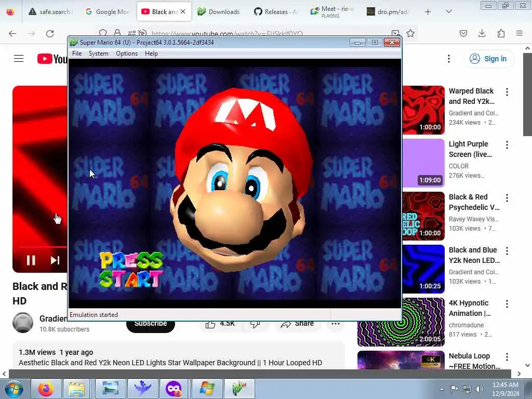Open the 4K Hypnotic Animation thumbnail
532x399 pixels.
(401, 322)
